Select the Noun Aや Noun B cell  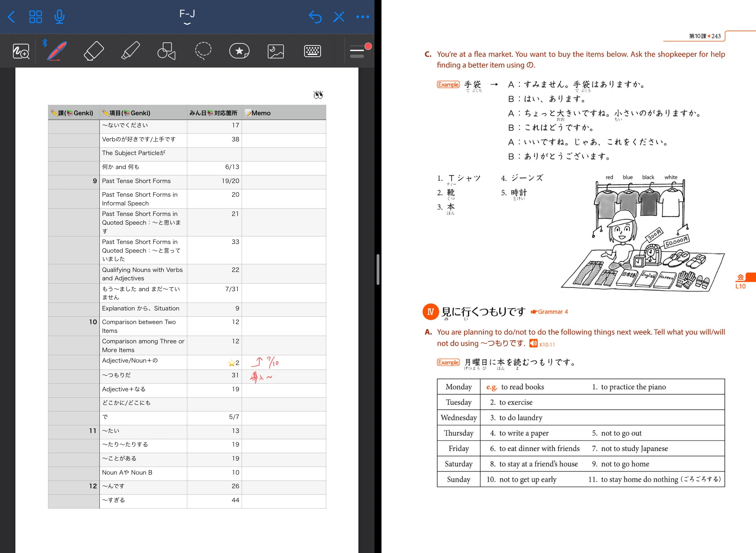[143, 474]
